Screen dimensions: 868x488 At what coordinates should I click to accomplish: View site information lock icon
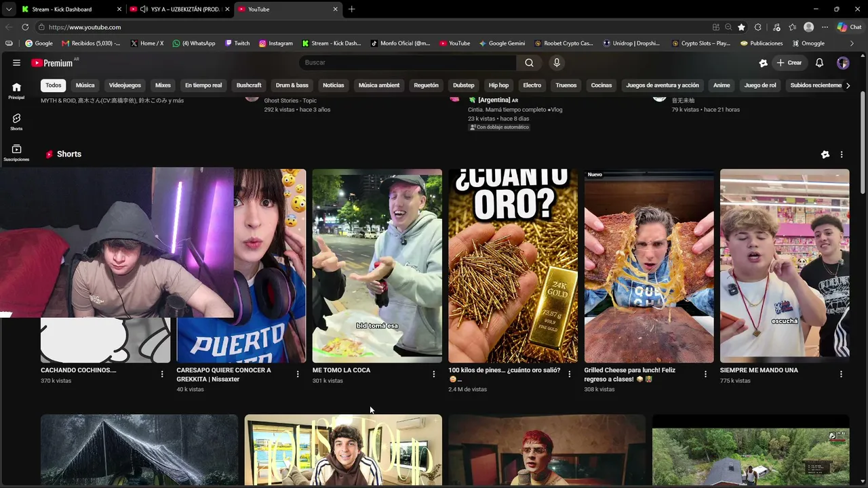pyautogui.click(x=41, y=27)
